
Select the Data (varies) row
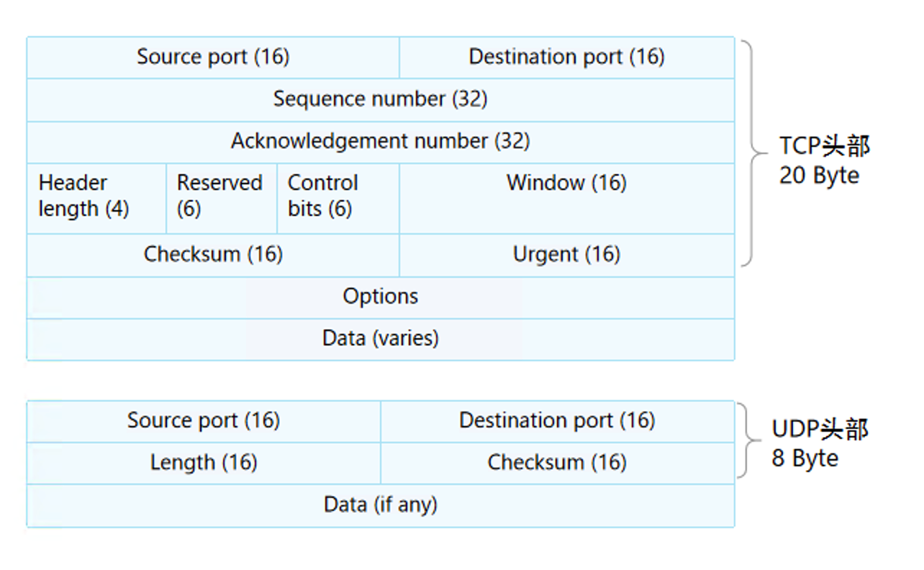click(x=380, y=338)
